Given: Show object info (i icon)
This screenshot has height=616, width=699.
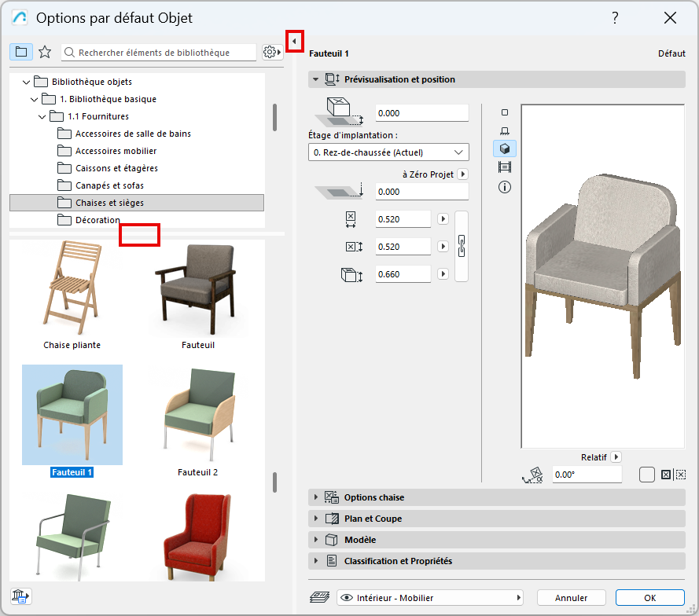Looking at the screenshot, I should click(x=505, y=187).
